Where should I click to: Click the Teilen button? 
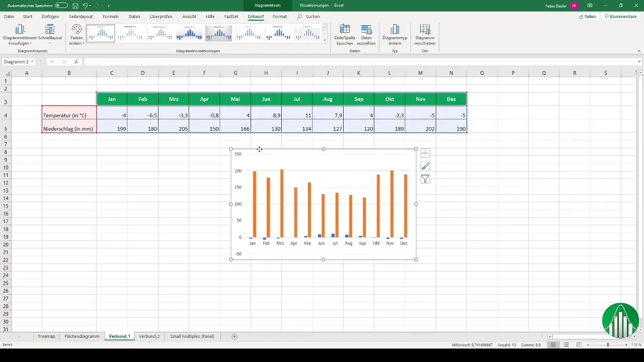[x=588, y=17]
